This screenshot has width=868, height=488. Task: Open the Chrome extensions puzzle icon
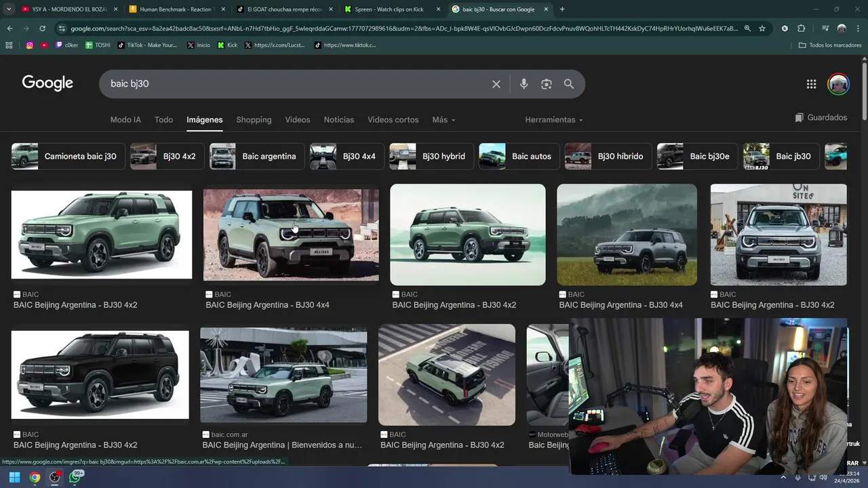click(802, 28)
